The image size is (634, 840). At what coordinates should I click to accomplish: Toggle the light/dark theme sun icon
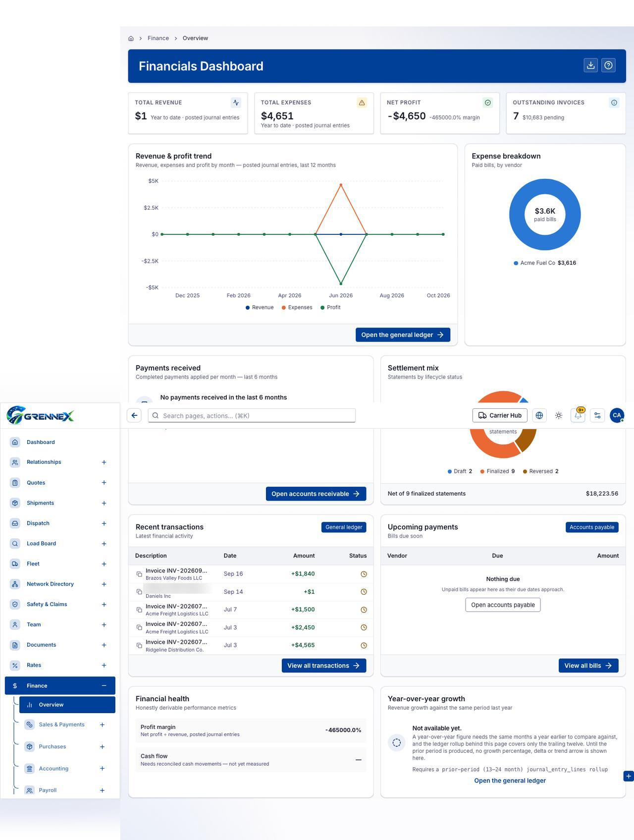click(559, 415)
